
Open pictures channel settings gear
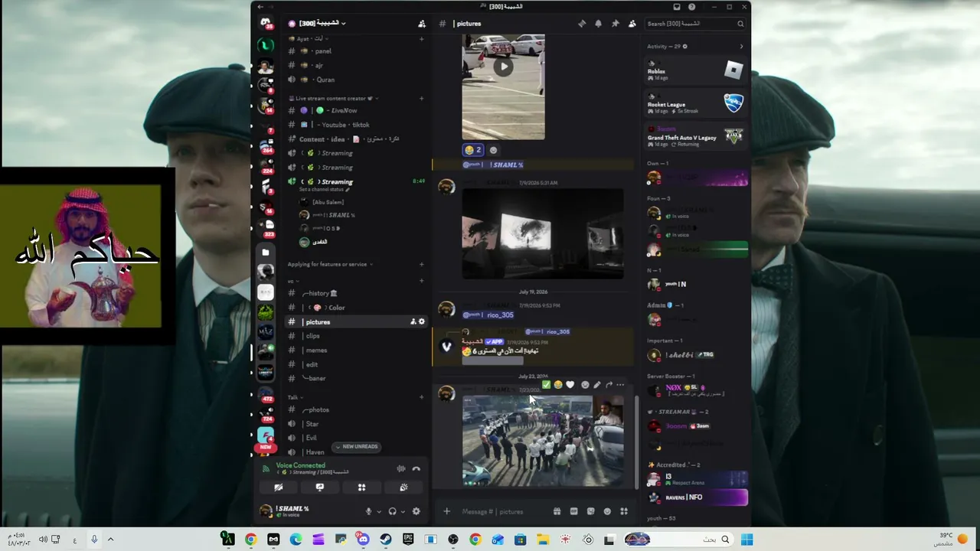(421, 321)
